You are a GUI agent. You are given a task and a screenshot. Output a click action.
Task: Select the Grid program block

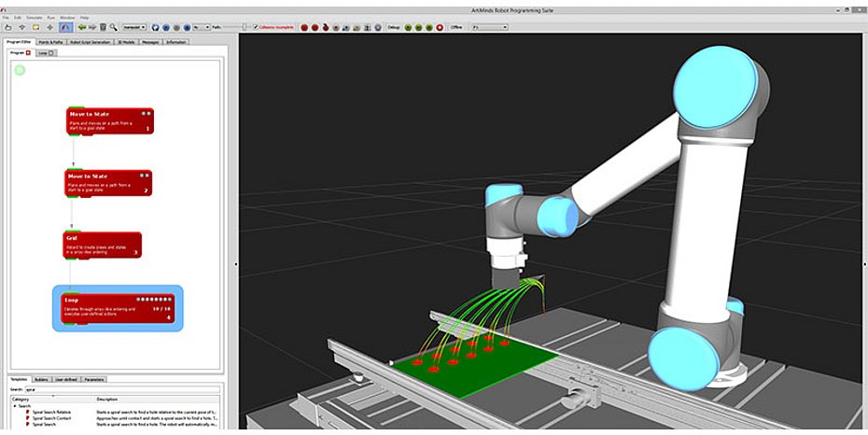103,245
